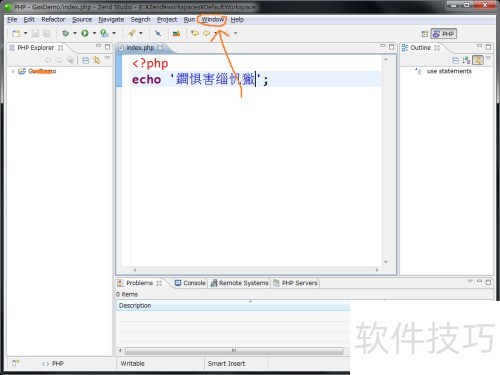Switch to the PHP Servers tab
Image resolution: width=500 pixels, height=375 pixels.
pos(296,283)
